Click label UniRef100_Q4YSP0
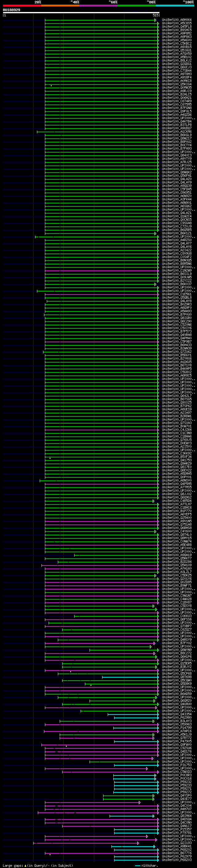 click(x=177, y=796)
